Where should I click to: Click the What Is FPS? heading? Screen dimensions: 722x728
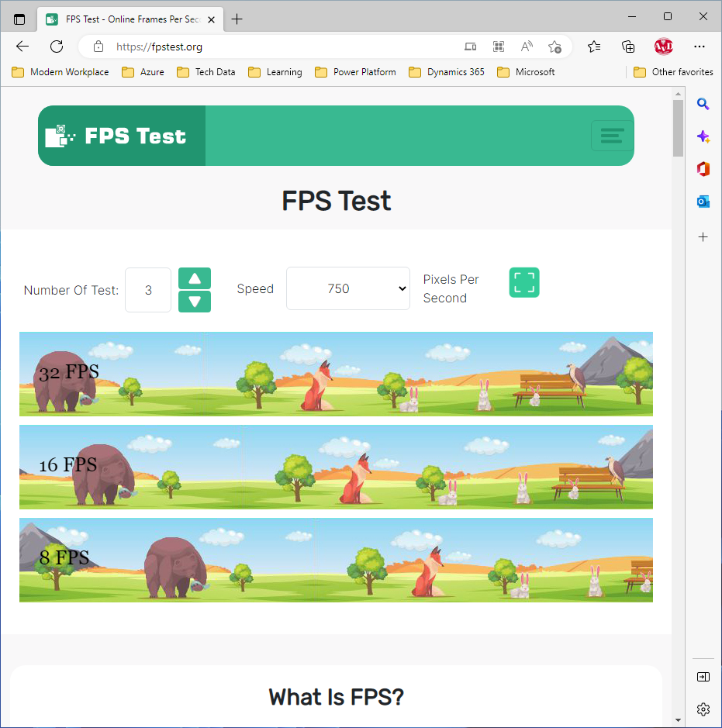(336, 697)
